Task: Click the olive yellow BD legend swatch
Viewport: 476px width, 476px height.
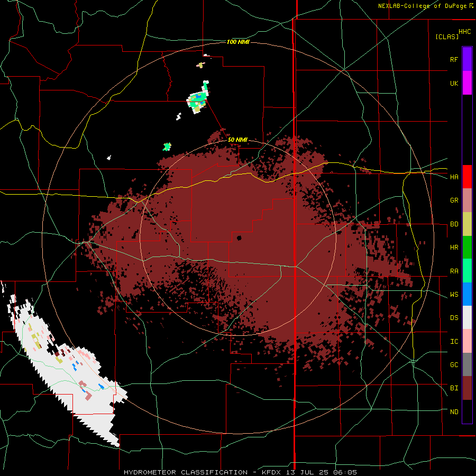Action: coord(467,224)
